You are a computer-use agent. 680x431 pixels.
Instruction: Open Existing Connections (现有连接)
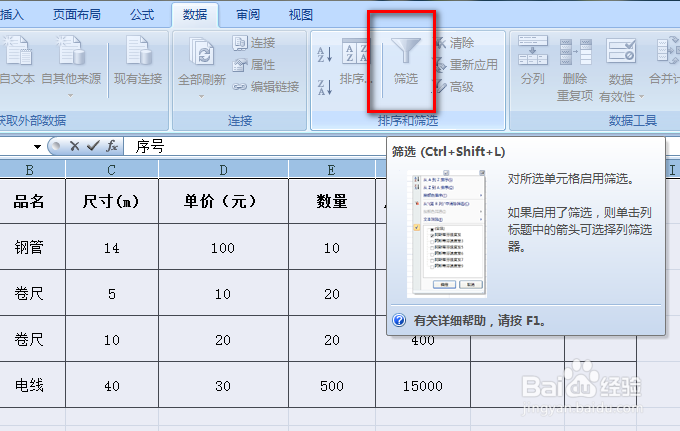138,60
